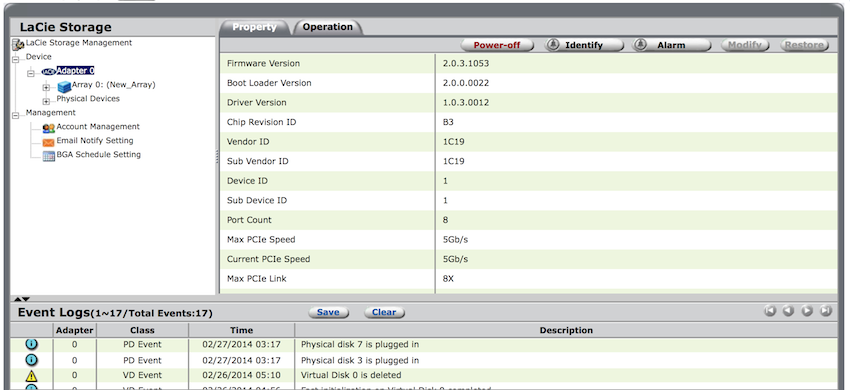Click Chip Revision ID value B3

(448, 122)
